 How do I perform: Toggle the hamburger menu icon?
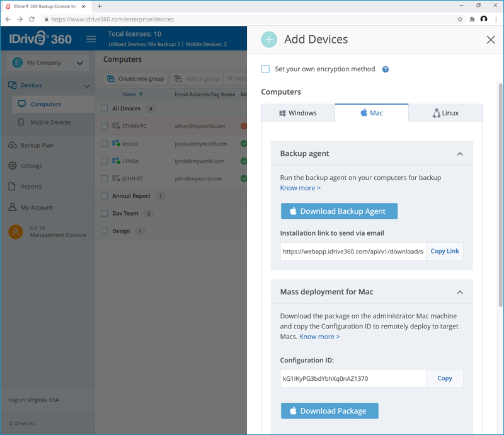[x=91, y=39]
